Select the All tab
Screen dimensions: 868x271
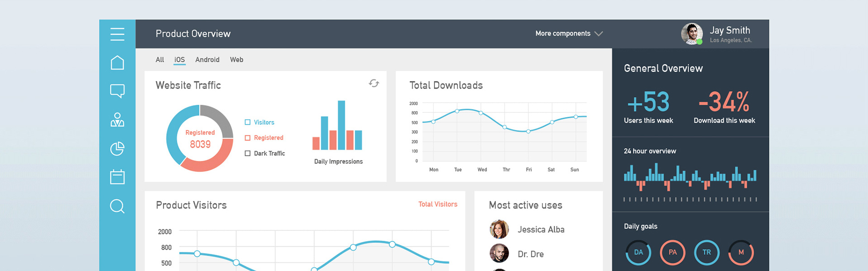coord(160,60)
